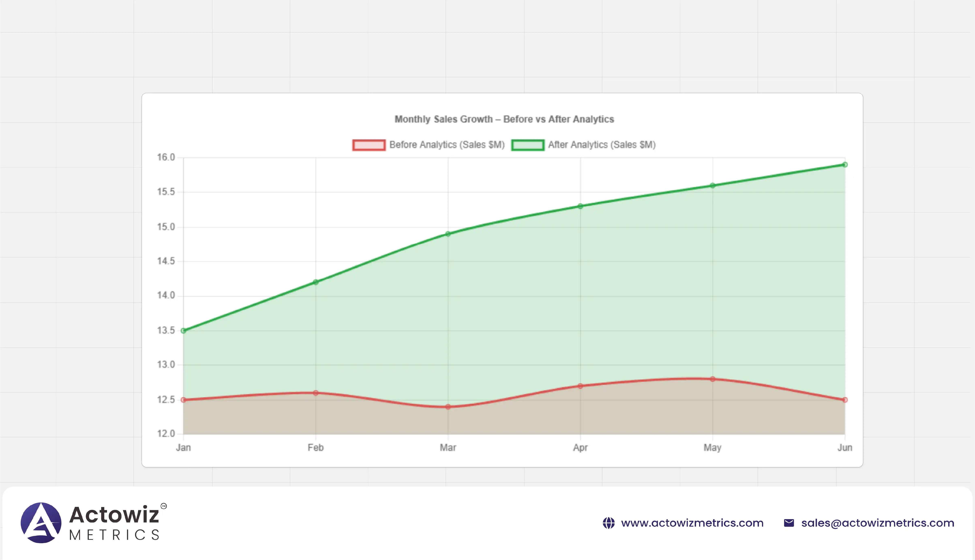
Task: Click the Monthly Sales Growth chart title
Action: (504, 119)
